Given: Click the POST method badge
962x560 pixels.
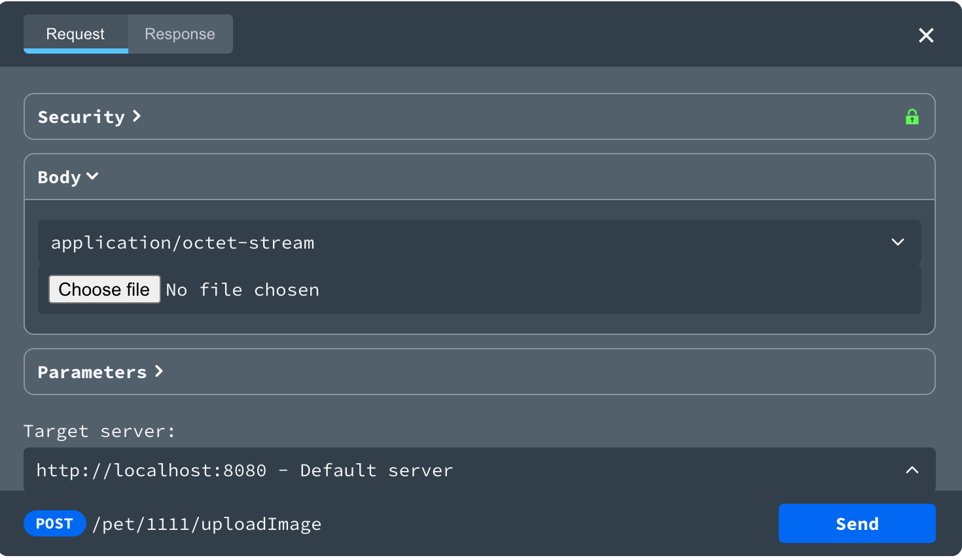Looking at the screenshot, I should 55,523.
